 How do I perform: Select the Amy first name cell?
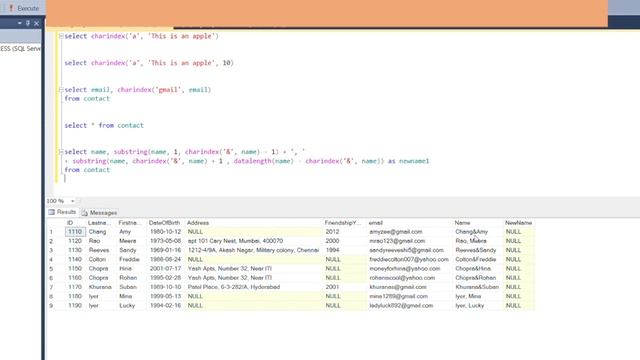pyautogui.click(x=131, y=232)
